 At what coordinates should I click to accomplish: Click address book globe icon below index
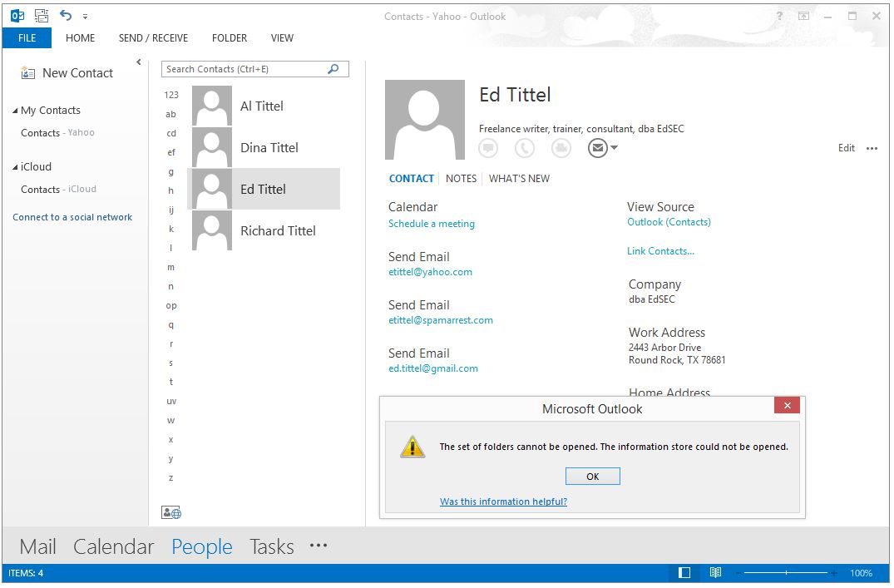tap(171, 513)
